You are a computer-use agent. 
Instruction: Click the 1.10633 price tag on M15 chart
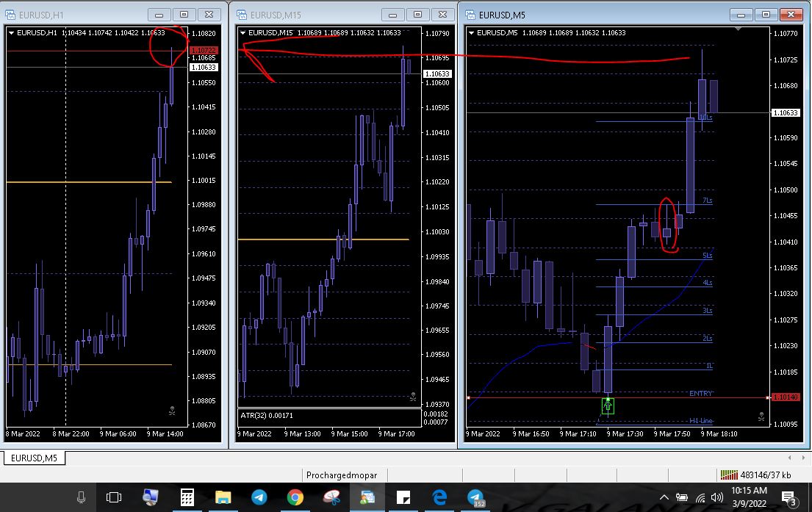[x=437, y=74]
